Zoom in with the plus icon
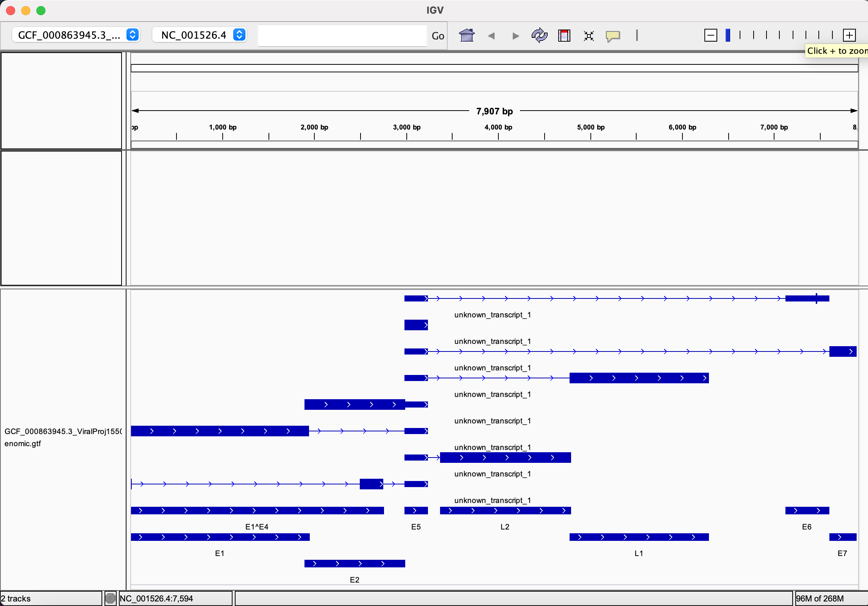This screenshot has height=606, width=868. pos(849,36)
